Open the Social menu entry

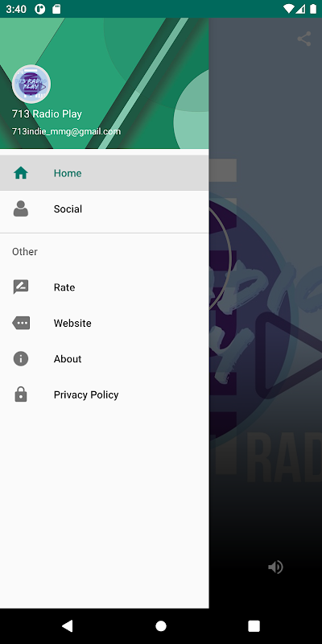[105, 208]
